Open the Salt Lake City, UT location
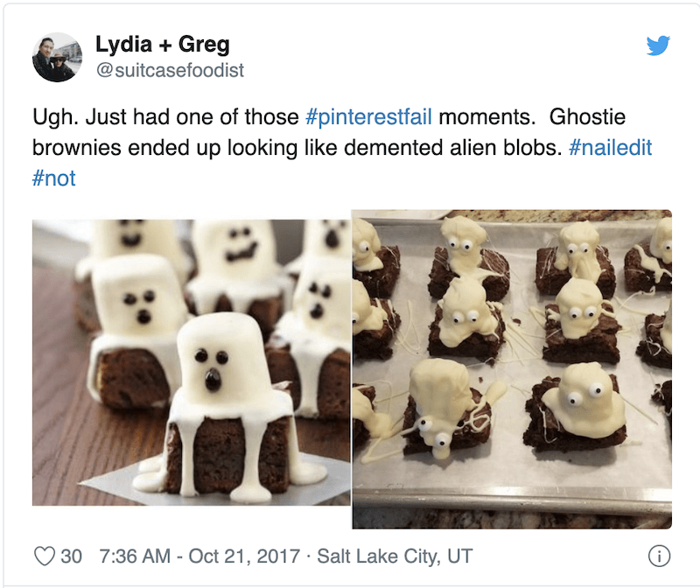 point(395,556)
